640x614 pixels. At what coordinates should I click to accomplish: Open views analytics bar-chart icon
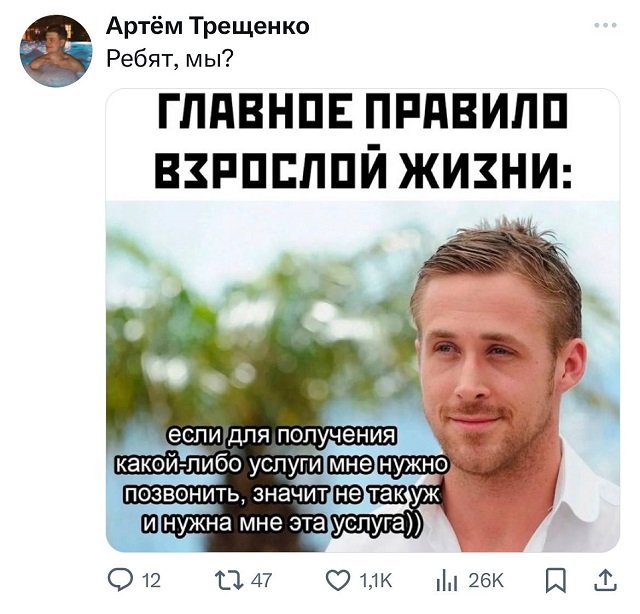[x=446, y=580]
